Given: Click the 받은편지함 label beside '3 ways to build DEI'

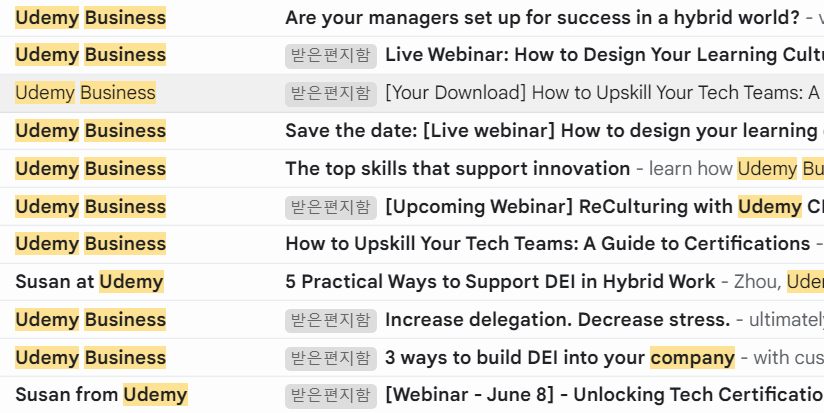Looking at the screenshot, I should pyautogui.click(x=331, y=358).
